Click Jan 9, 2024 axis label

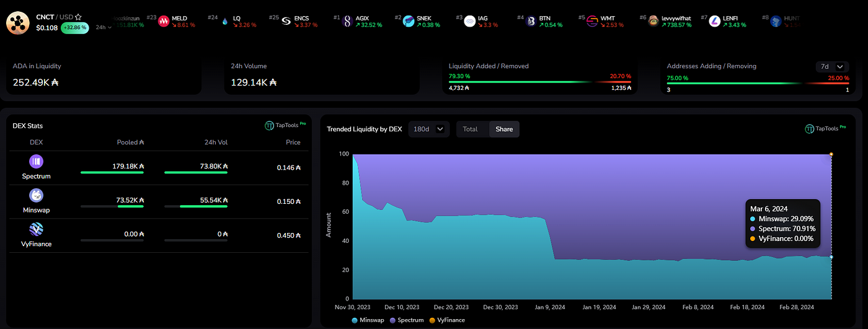click(x=551, y=307)
